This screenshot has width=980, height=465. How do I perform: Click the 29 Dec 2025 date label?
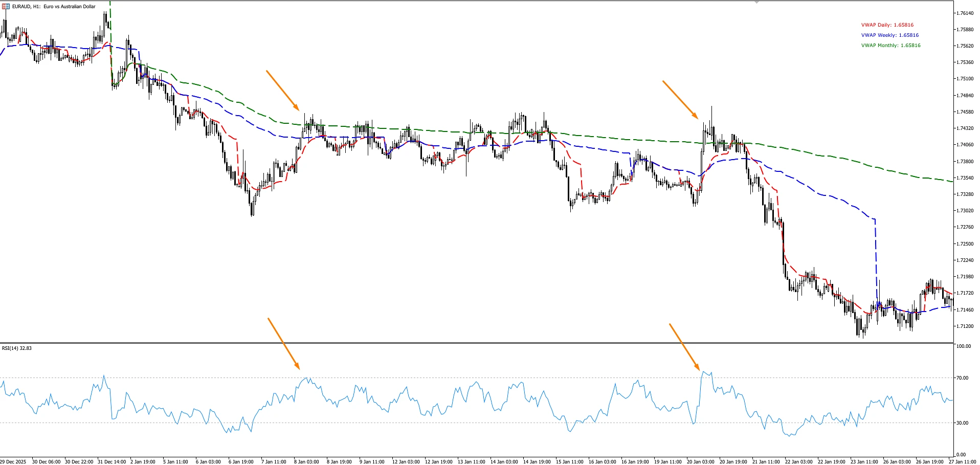coord(13,462)
